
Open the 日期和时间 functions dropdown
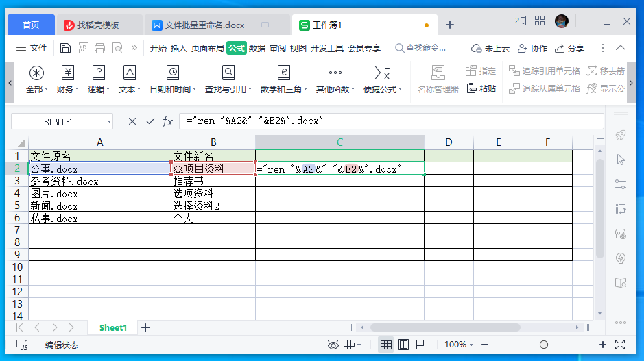coord(173,79)
